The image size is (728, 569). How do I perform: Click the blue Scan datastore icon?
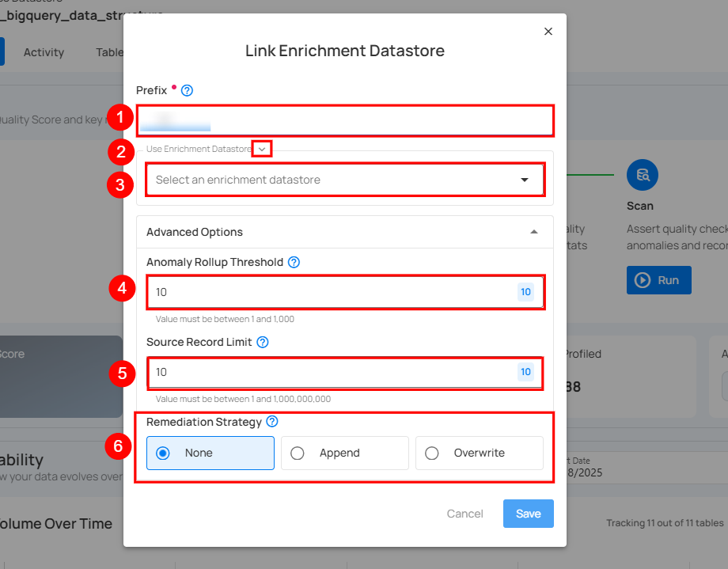642,175
